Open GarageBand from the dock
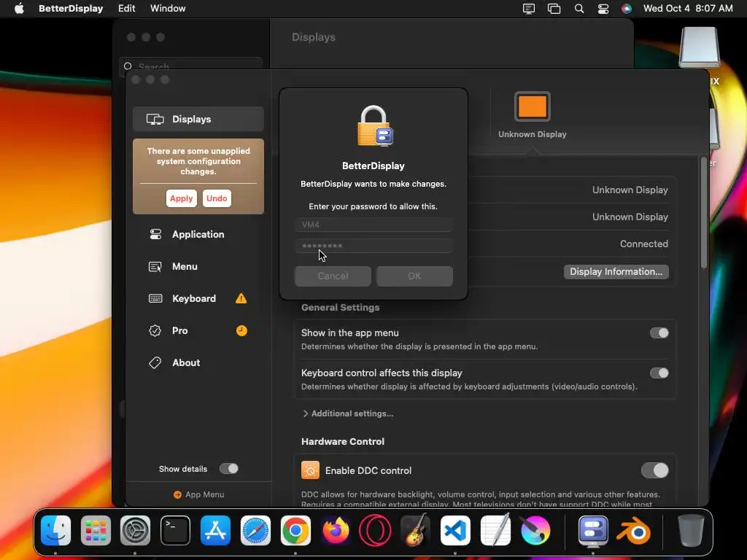Screen dimensions: 747x560 coord(415,530)
